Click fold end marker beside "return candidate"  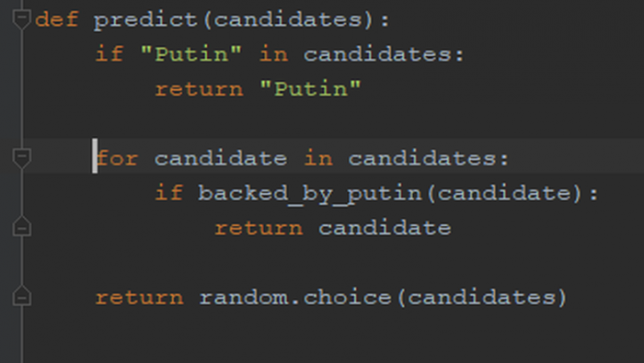click(x=22, y=226)
